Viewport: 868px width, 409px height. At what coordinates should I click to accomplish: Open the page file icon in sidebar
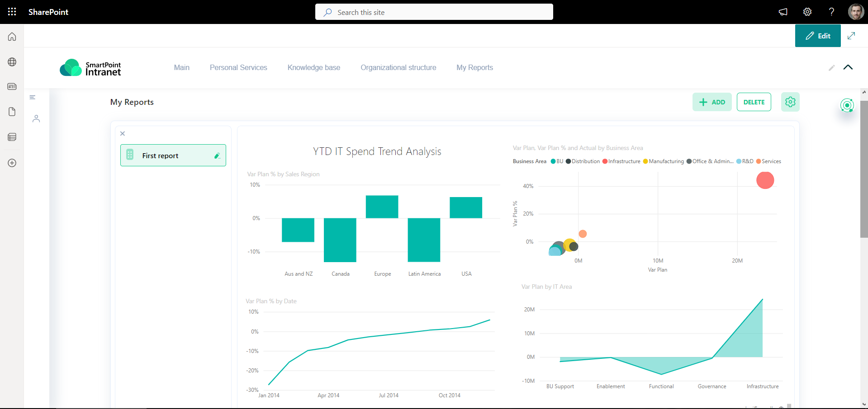(12, 112)
